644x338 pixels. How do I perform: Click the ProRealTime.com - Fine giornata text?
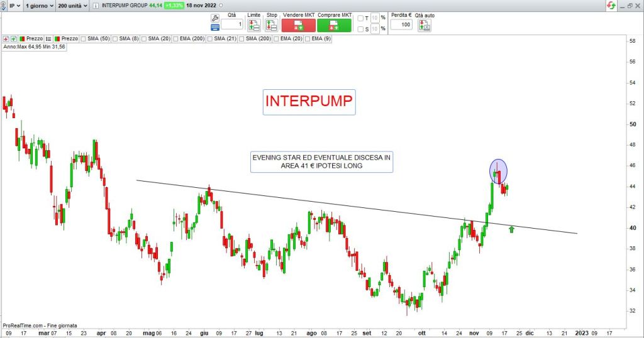[40, 325]
